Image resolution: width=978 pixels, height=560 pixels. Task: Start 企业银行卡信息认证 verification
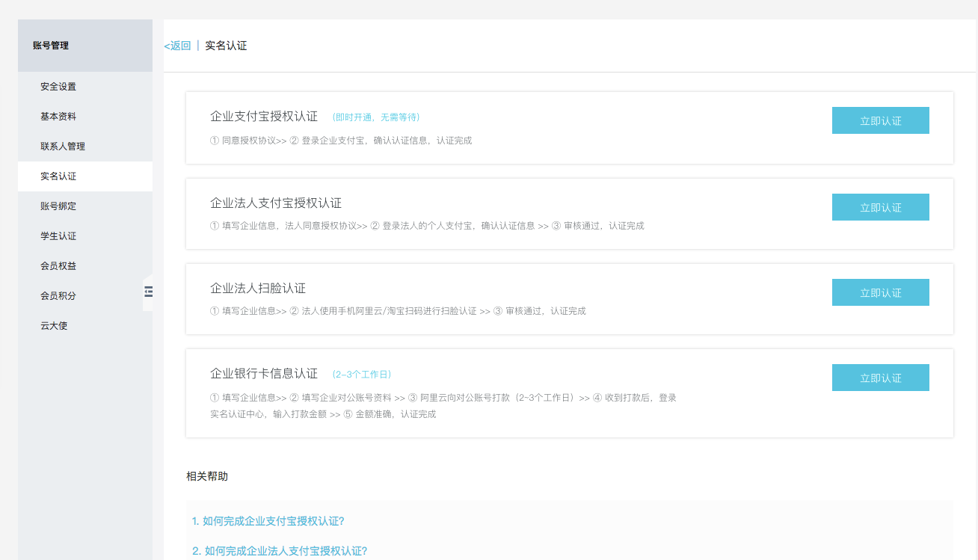(x=880, y=378)
